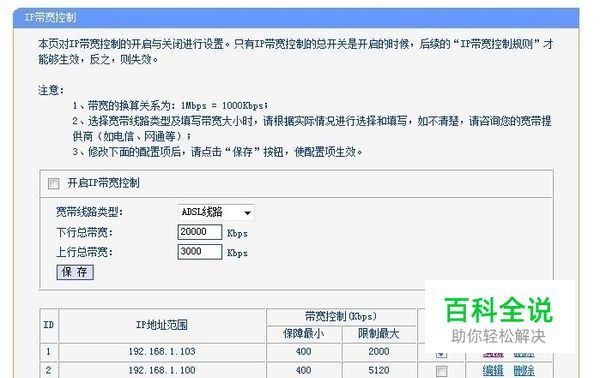Click the 带宽控制(Kbps) table header
This screenshot has height=378, width=600.
[x=341, y=317]
